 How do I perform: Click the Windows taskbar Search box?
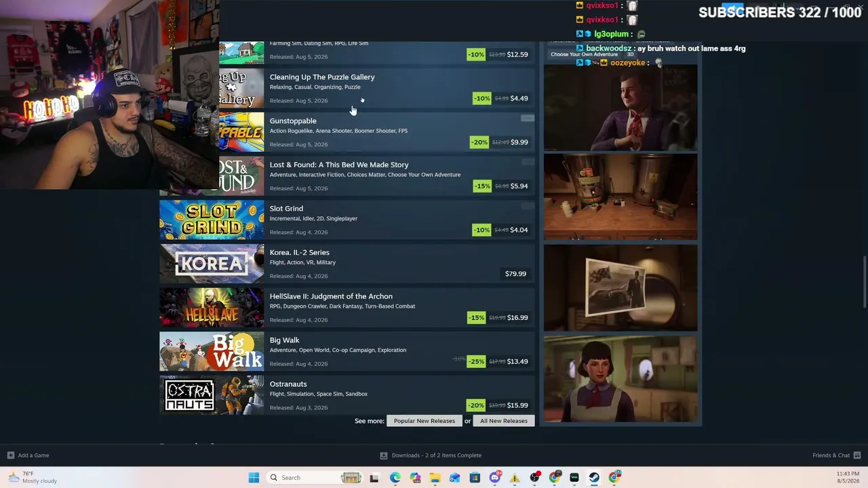click(x=314, y=478)
